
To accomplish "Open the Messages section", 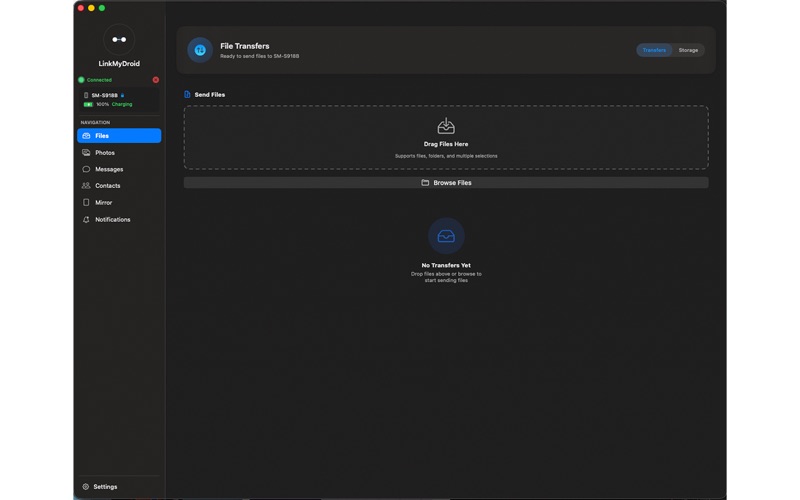I will point(119,169).
